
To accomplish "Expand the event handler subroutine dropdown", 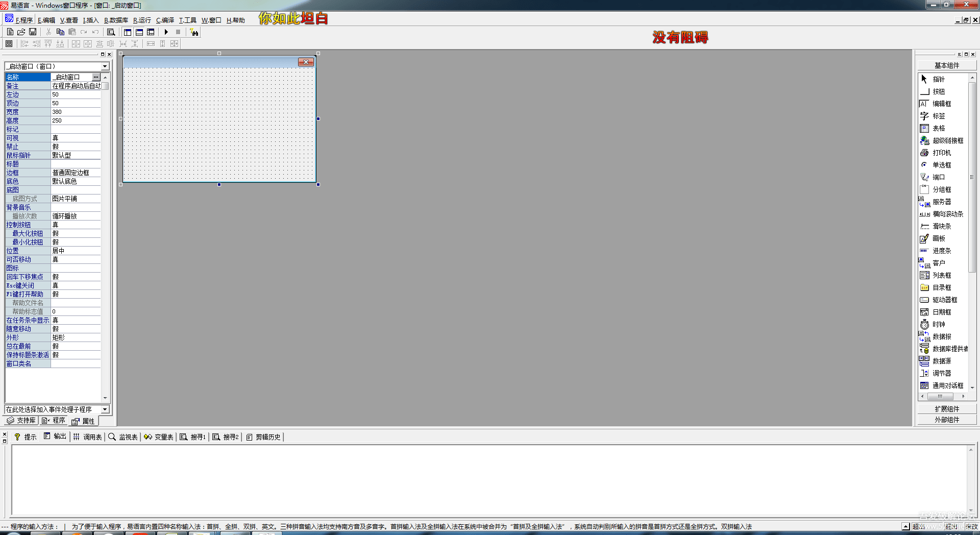I will tap(105, 409).
